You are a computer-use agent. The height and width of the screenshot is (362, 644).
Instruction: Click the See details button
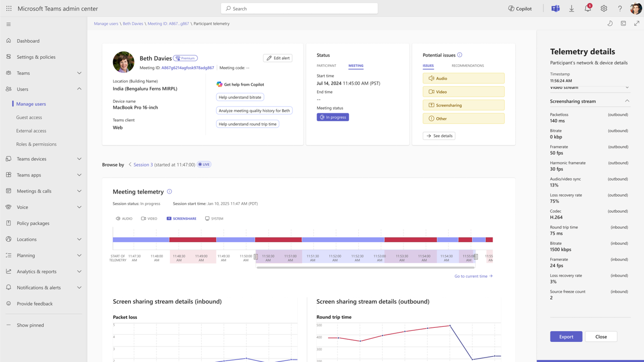tap(439, 136)
